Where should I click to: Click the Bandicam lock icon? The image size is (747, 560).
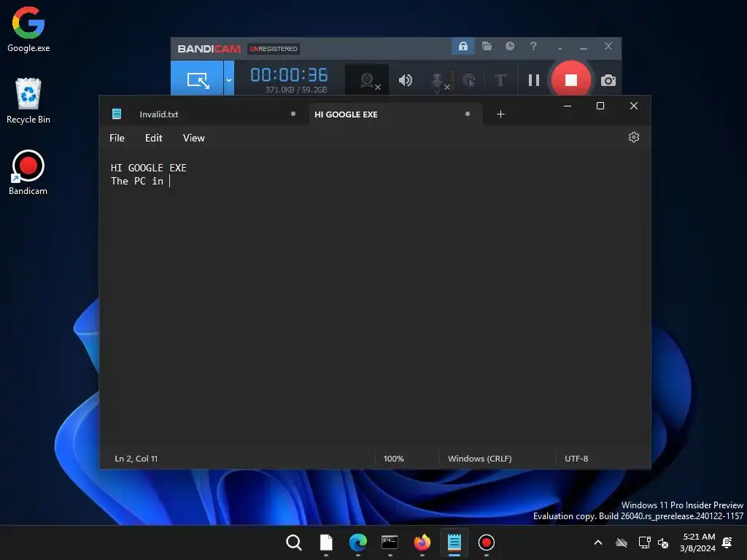[x=463, y=46]
